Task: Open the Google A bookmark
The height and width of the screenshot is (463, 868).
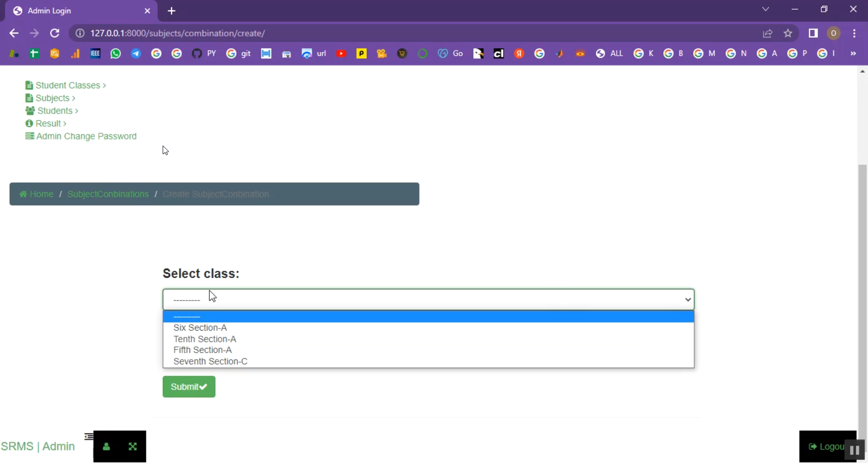Action: coord(767,53)
